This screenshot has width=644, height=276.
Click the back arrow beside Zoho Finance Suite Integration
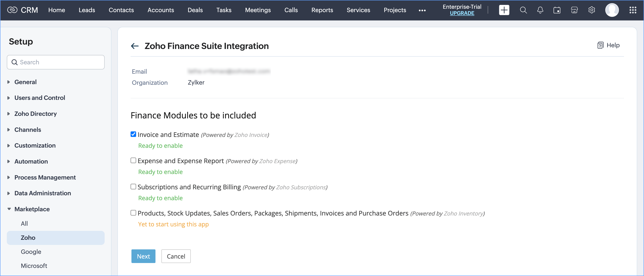click(x=135, y=46)
